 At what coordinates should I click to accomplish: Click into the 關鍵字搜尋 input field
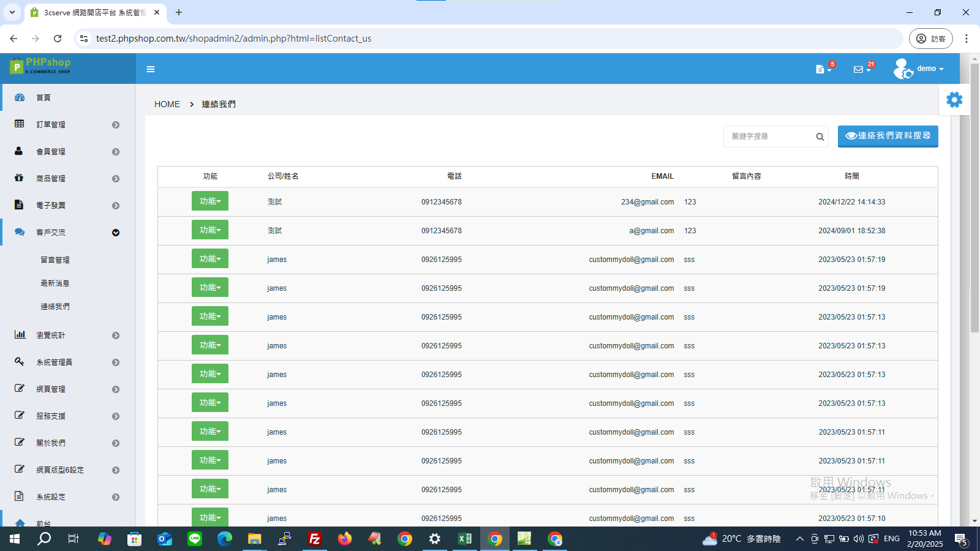(770, 137)
